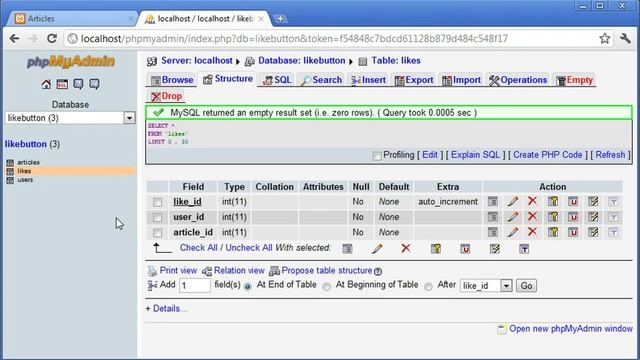Open the Browse tab
The image size is (640, 360).
coord(172,80)
